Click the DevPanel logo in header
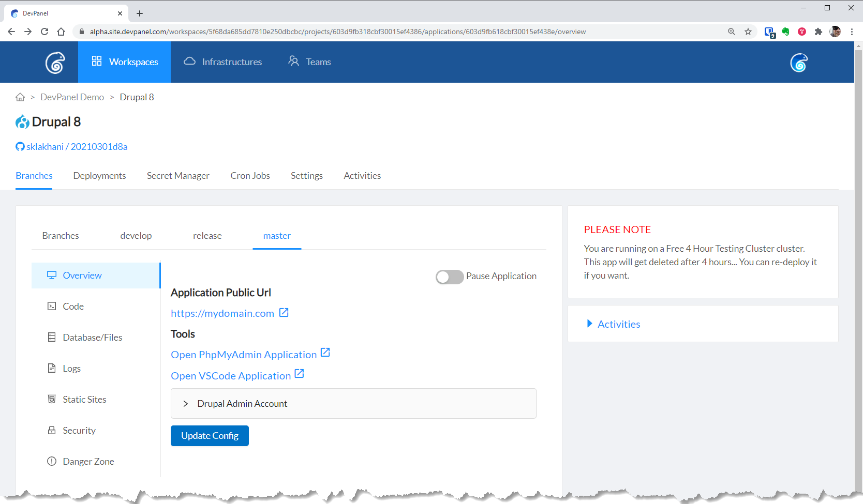This screenshot has width=863, height=504. 55,63
